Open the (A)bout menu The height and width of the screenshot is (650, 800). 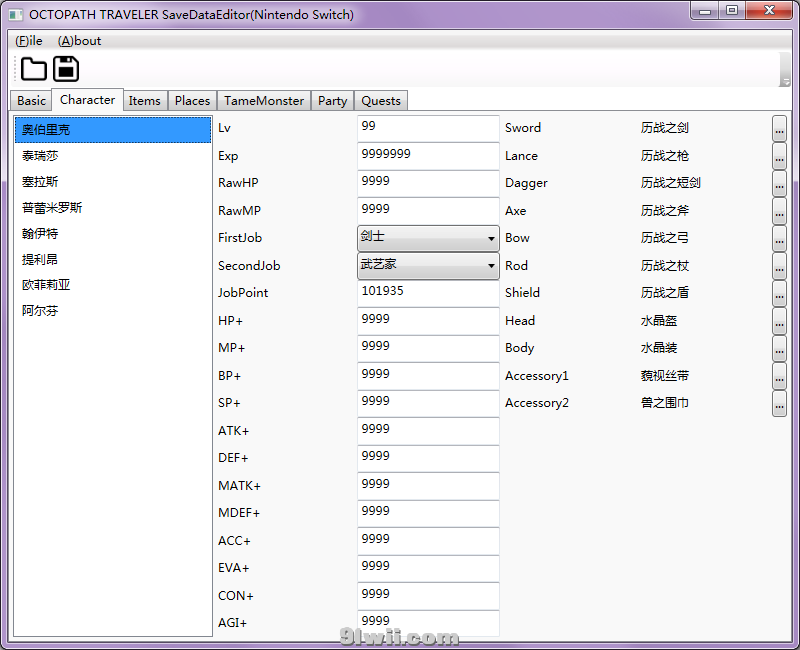coord(79,41)
